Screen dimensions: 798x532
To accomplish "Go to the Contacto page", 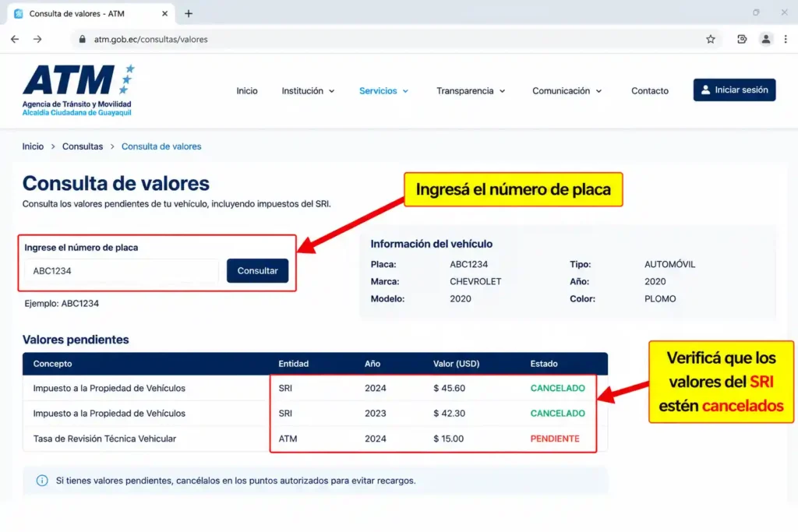I will tap(650, 90).
